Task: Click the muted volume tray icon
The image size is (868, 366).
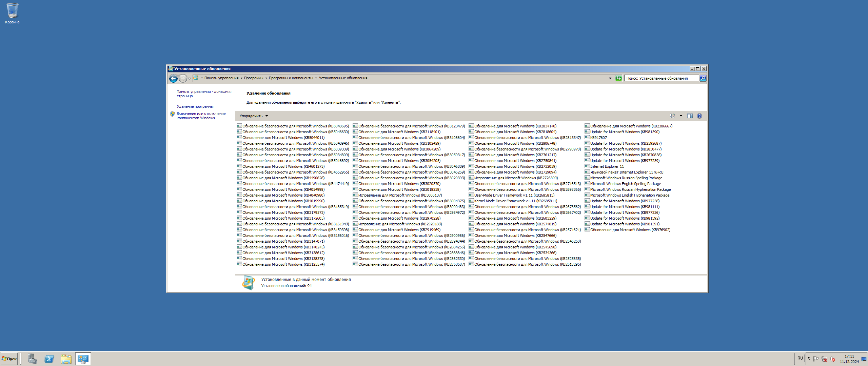Action: coord(832,359)
